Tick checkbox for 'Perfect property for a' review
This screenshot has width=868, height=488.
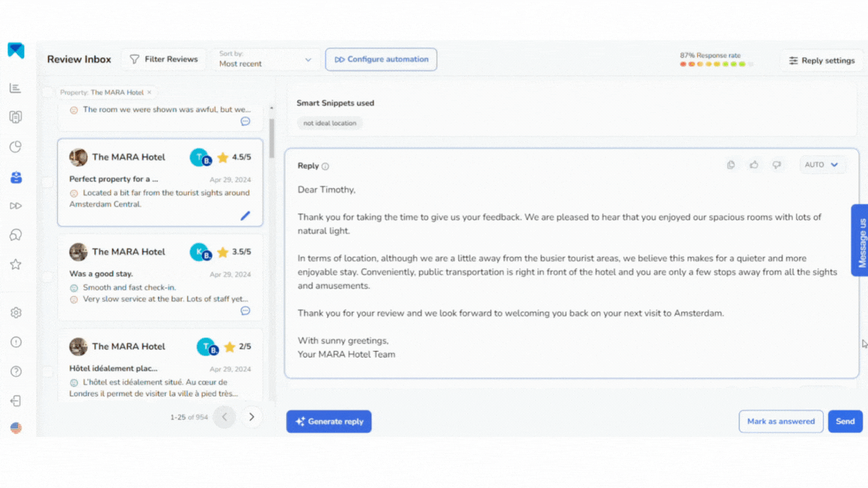tap(47, 182)
